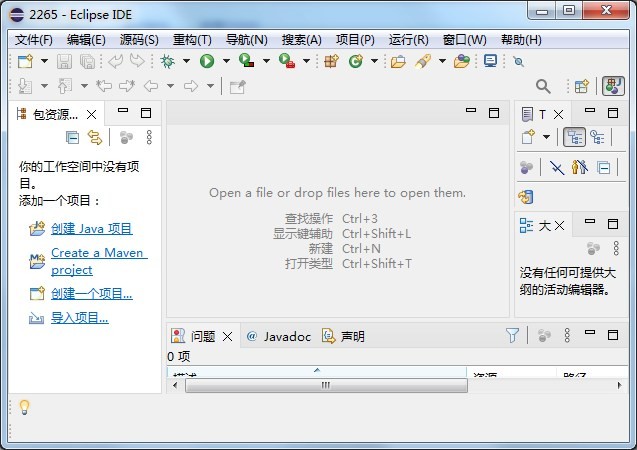Viewport: 637px width, 450px height.
Task: Close the 大纲 Outline tab
Action: pos(559,225)
